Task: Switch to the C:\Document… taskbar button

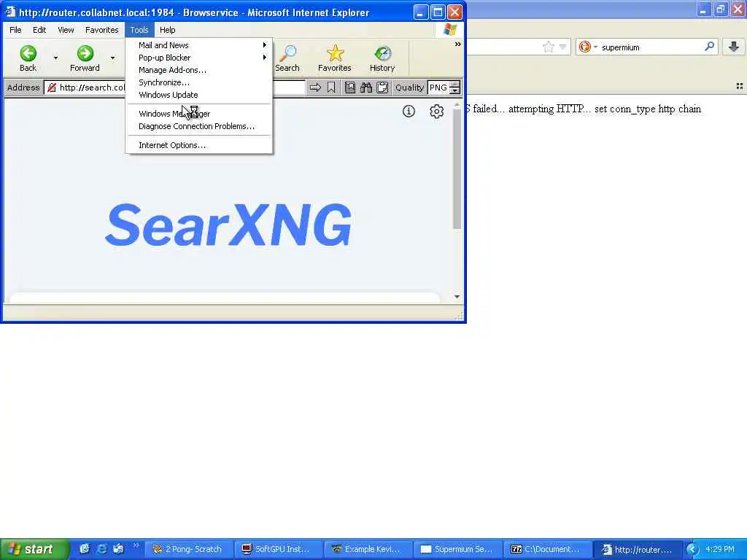Action: pyautogui.click(x=547, y=549)
